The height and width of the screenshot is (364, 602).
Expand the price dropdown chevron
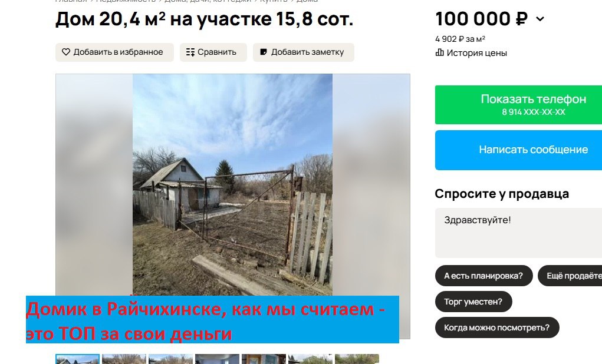tap(540, 19)
